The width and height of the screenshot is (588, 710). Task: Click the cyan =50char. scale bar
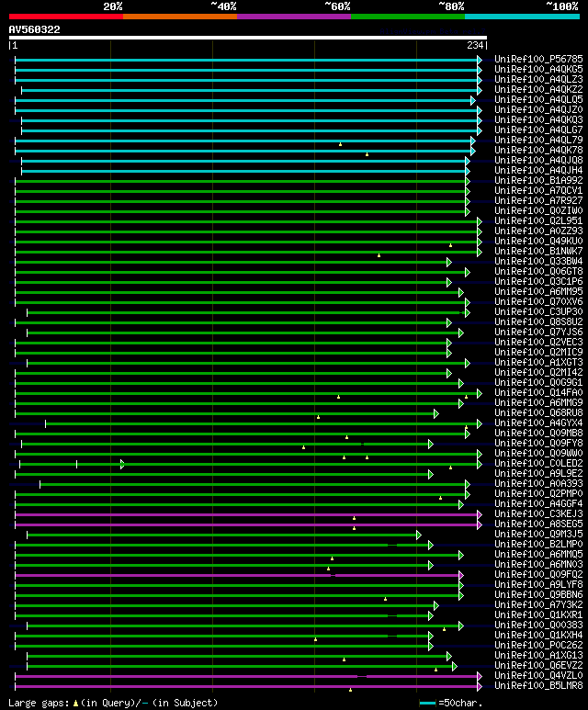(427, 704)
